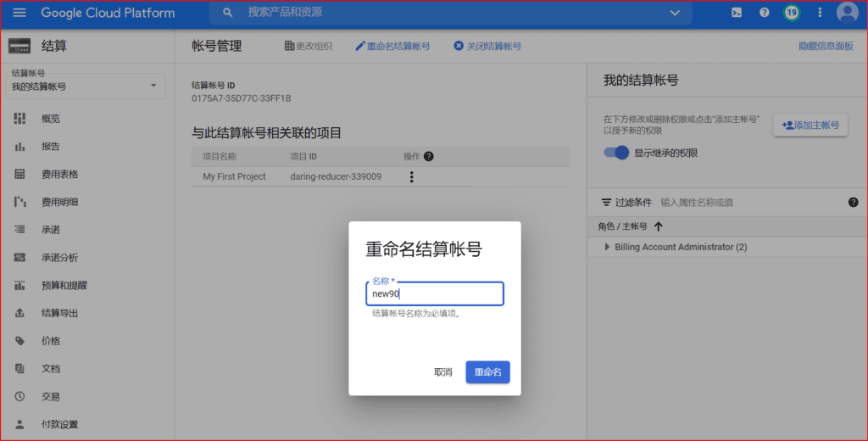This screenshot has height=441, width=868.
Task: Open 价格 in the sidebar
Action: click(50, 341)
